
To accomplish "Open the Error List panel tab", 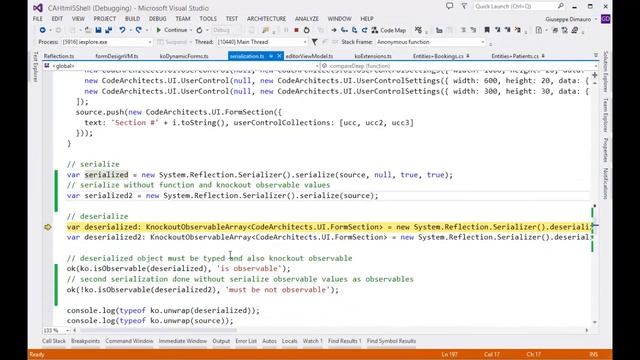I will coord(246,341).
